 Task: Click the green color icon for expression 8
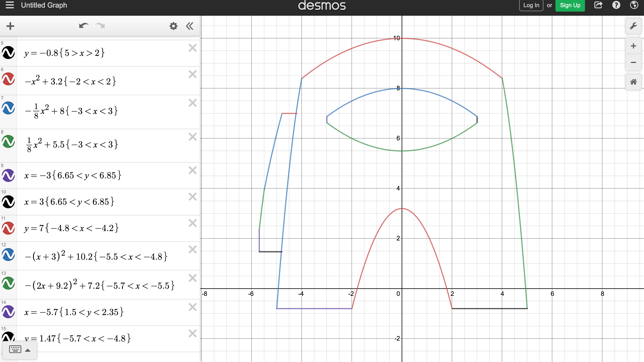tap(8, 142)
